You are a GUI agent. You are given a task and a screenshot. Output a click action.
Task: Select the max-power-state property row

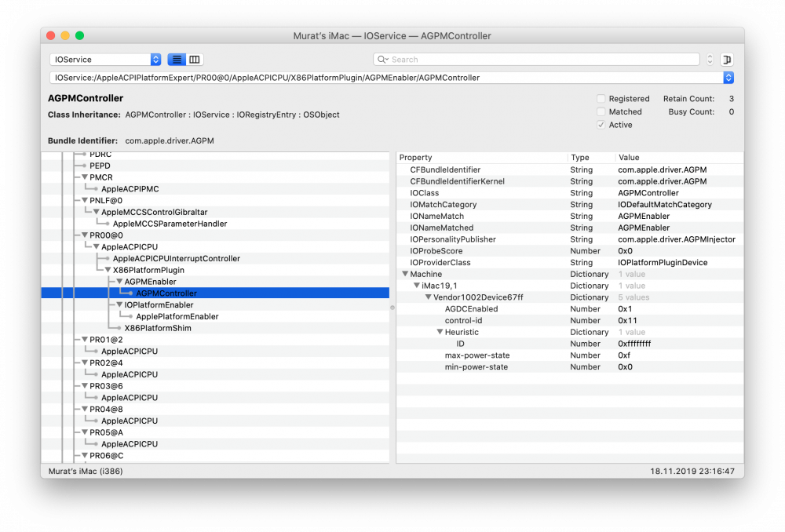570,355
